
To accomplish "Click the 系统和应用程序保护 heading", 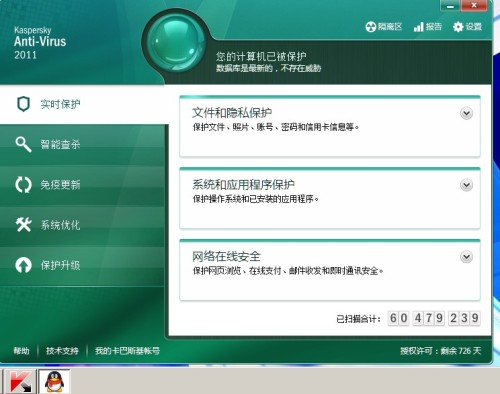I will pyautogui.click(x=243, y=184).
